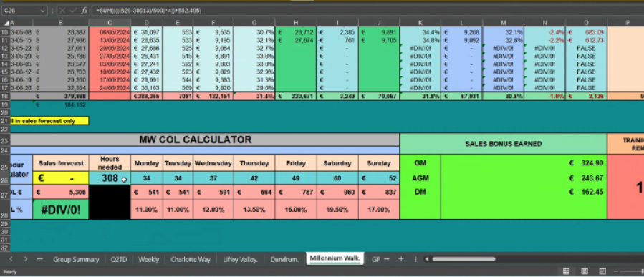Click yellow 'in sales forecast only' note cell

pyautogui.click(x=49, y=121)
